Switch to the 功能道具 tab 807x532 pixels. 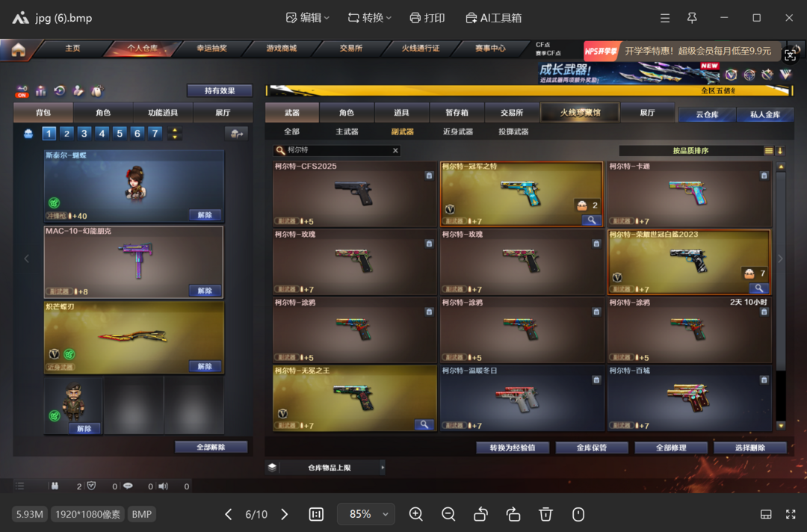tap(163, 112)
